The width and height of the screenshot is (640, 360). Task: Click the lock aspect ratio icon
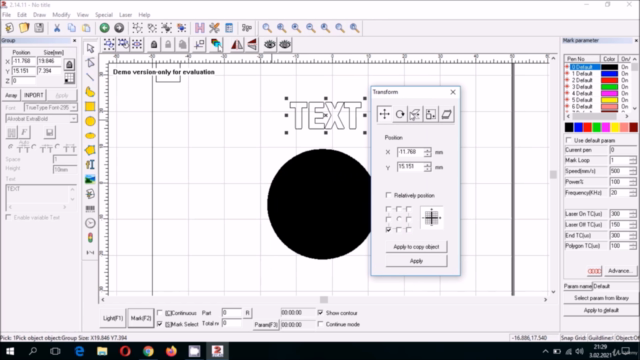69,64
